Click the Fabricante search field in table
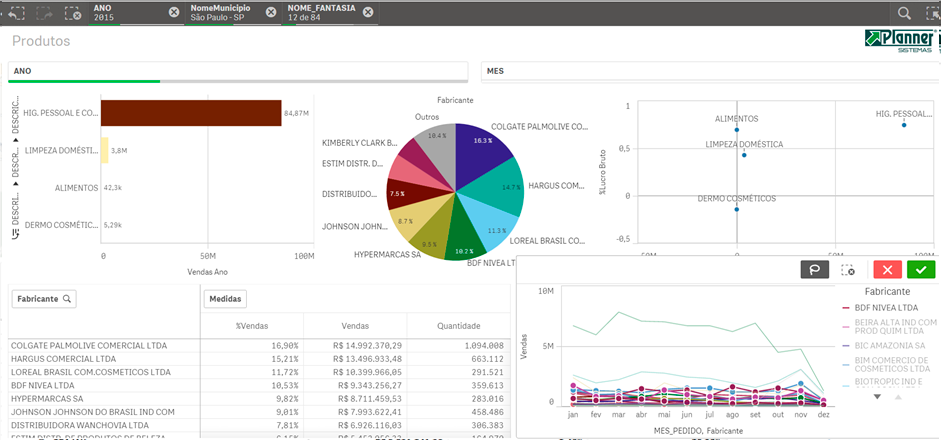This screenshot has height=440, width=941. (x=44, y=298)
